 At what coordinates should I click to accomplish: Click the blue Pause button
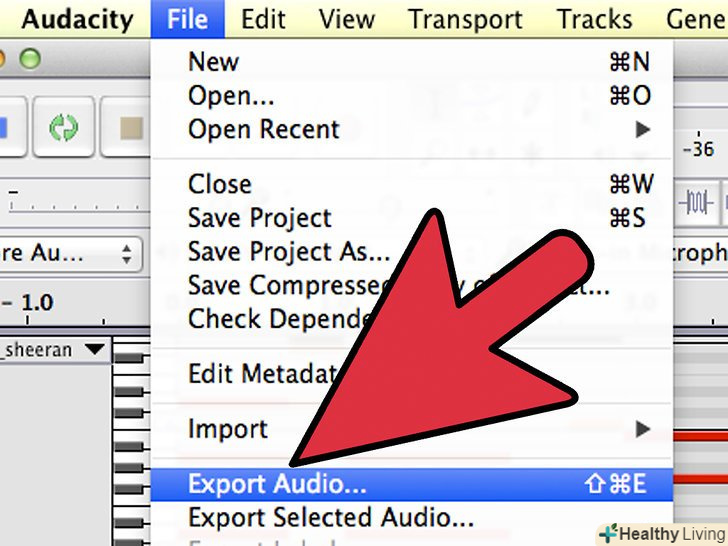click(x=5, y=129)
